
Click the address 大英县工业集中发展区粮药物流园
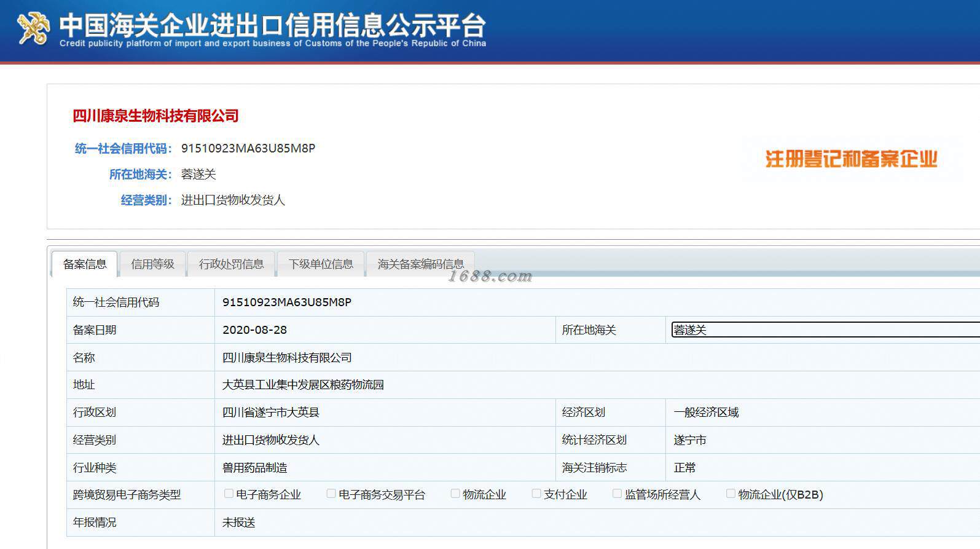303,385
